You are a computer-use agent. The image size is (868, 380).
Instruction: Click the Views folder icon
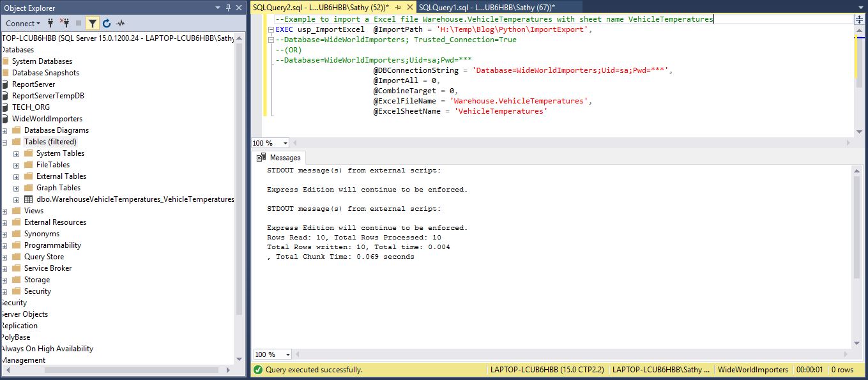point(16,211)
